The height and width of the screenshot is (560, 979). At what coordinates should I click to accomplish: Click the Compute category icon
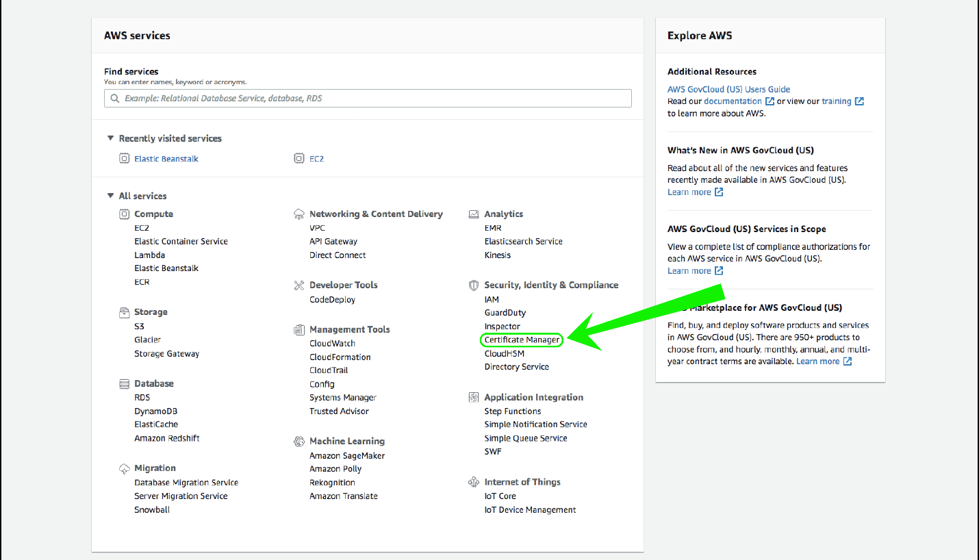click(x=124, y=214)
